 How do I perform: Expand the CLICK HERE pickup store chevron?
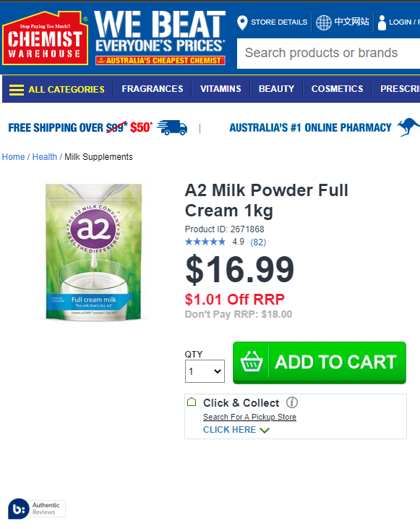pos(265,430)
